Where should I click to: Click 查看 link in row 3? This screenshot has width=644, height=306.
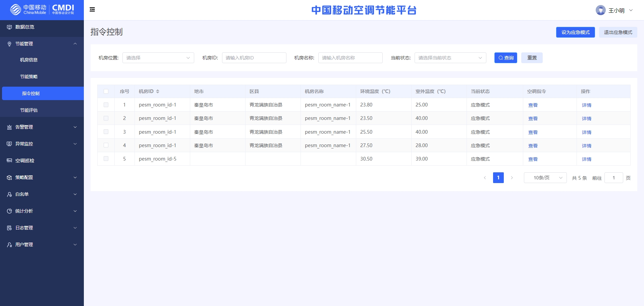pos(533,132)
